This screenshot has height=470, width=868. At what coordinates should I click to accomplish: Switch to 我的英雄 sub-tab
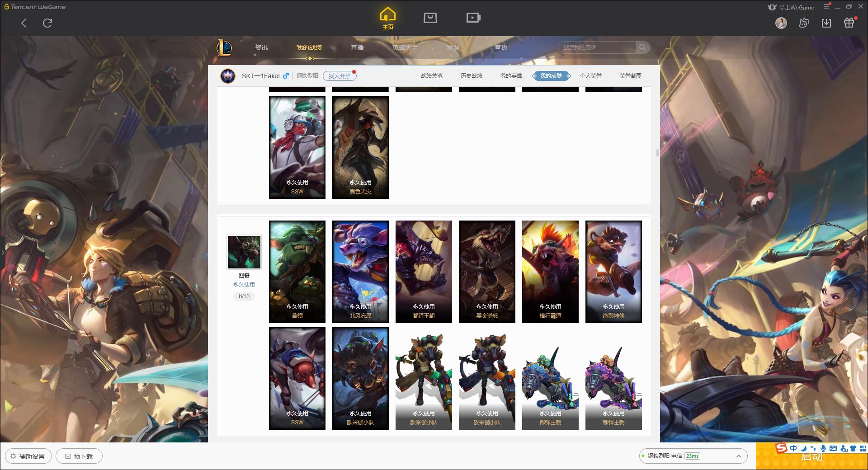[511, 76]
